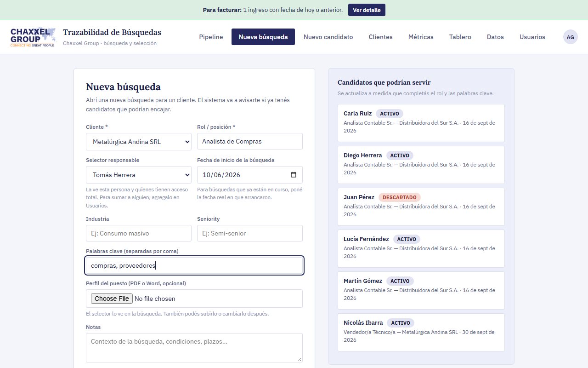
Task: Click the No file chosen text
Action: coord(155,299)
